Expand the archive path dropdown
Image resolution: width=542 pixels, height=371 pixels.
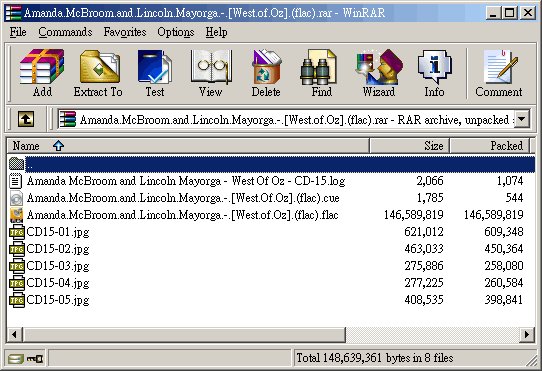tap(522, 119)
